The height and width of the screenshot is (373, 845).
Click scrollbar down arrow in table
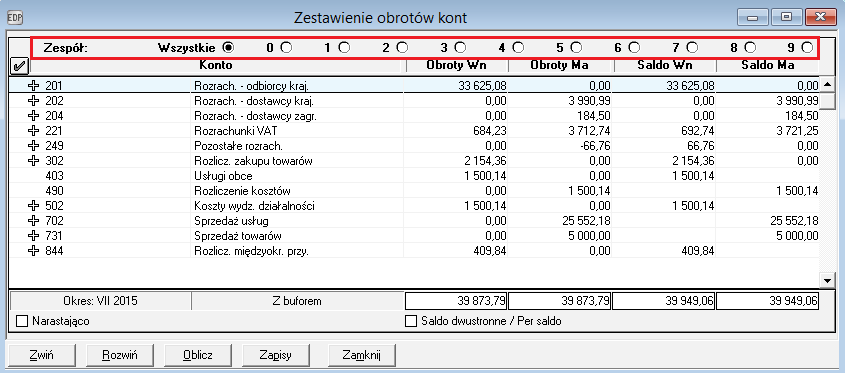pos(827,280)
